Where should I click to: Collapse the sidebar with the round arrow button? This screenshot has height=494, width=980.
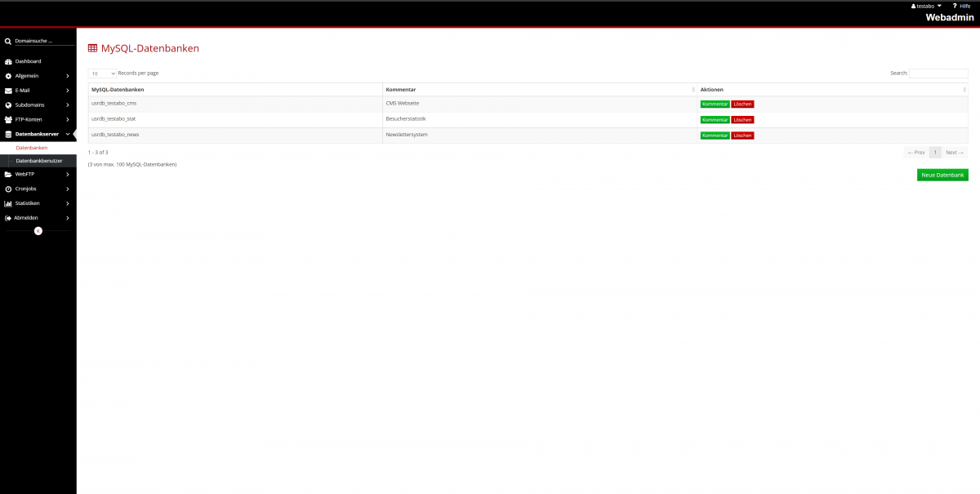[x=38, y=231]
